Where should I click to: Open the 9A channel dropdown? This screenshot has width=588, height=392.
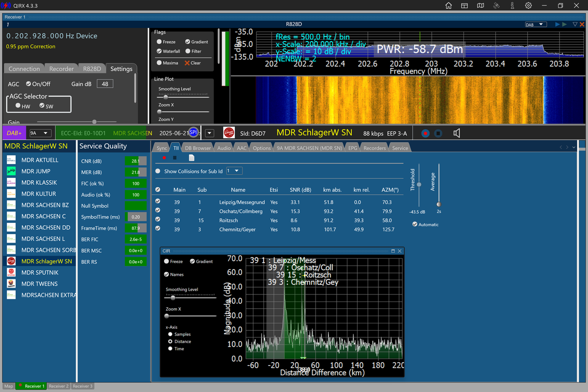click(x=40, y=133)
